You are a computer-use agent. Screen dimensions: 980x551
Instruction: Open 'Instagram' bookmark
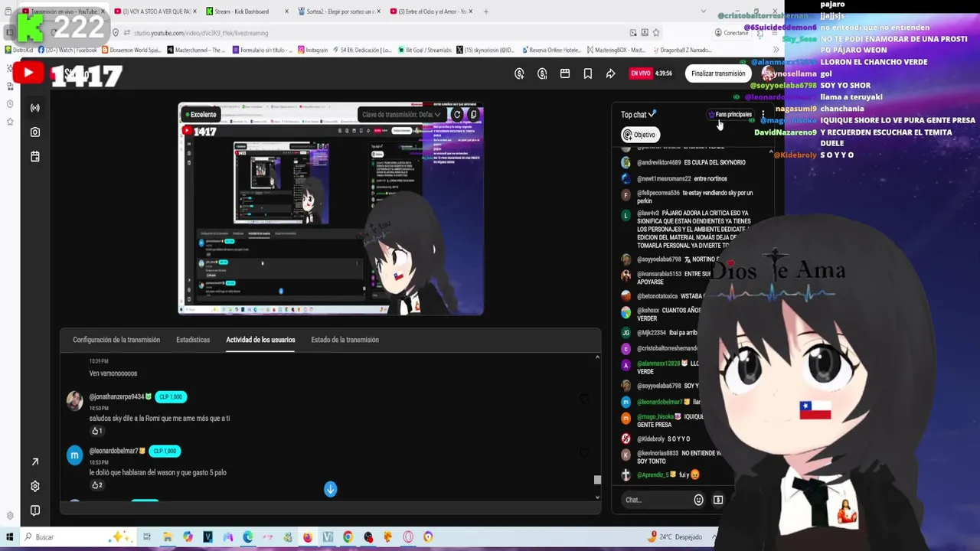pyautogui.click(x=312, y=50)
